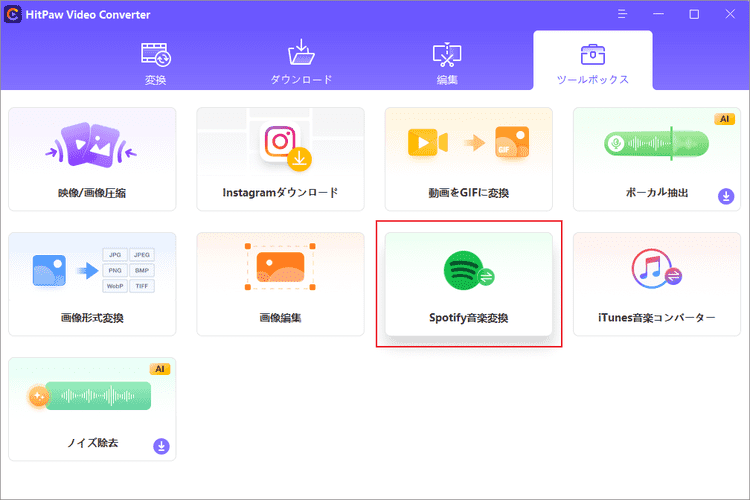Open the 編集 (Edit) tab

click(447, 62)
